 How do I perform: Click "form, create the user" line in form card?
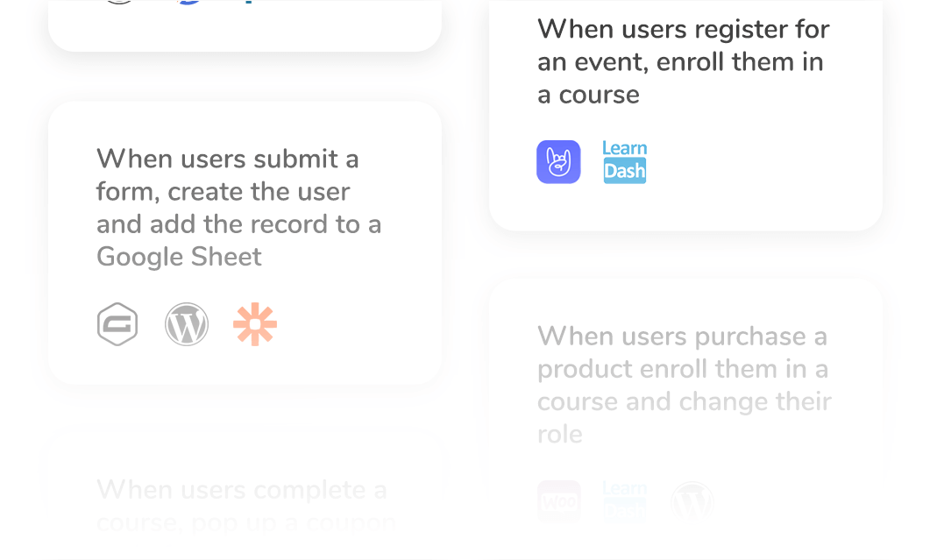(223, 191)
